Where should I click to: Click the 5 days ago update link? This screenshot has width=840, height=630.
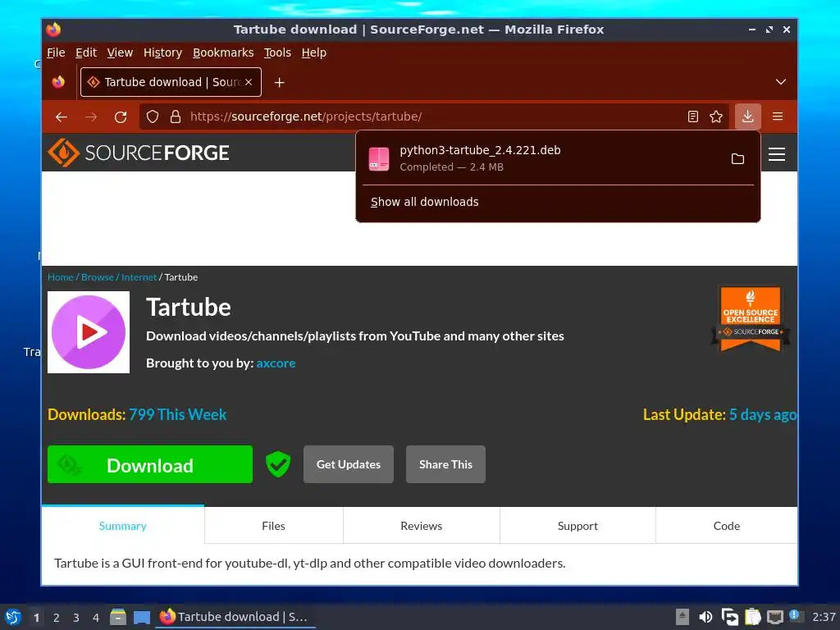point(763,414)
